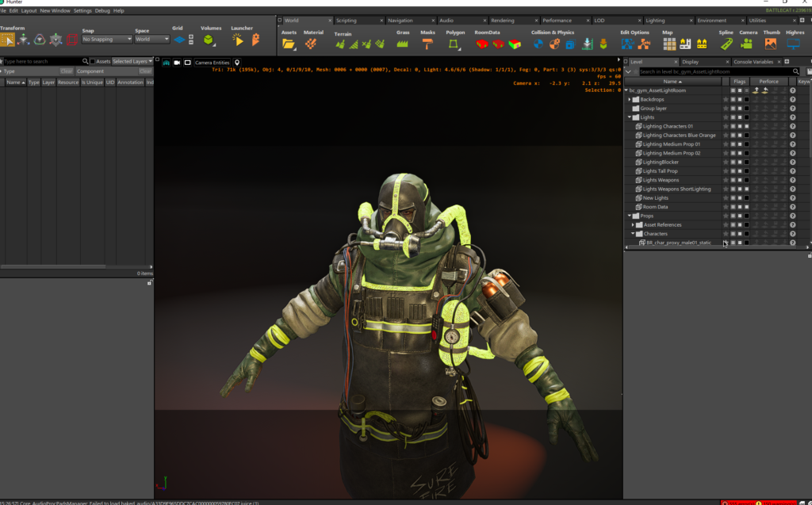812x505 pixels.
Task: Toggle first flag square for Lights Weapons
Action: 732,180
